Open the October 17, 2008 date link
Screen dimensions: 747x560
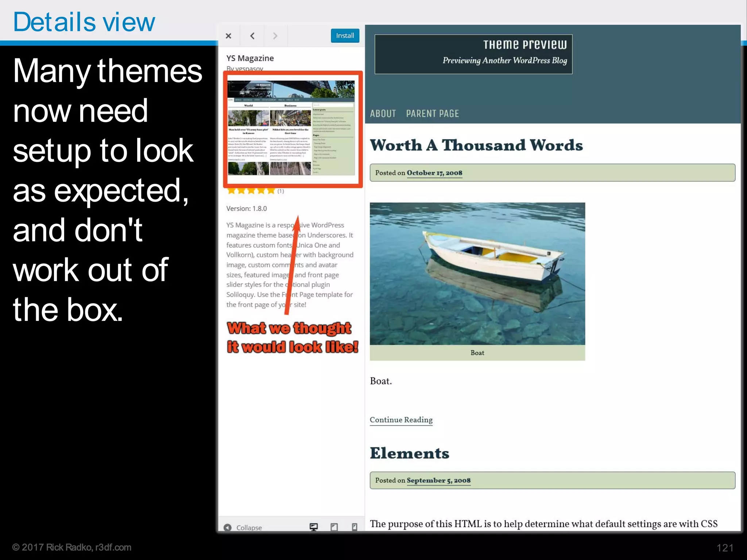pos(434,173)
